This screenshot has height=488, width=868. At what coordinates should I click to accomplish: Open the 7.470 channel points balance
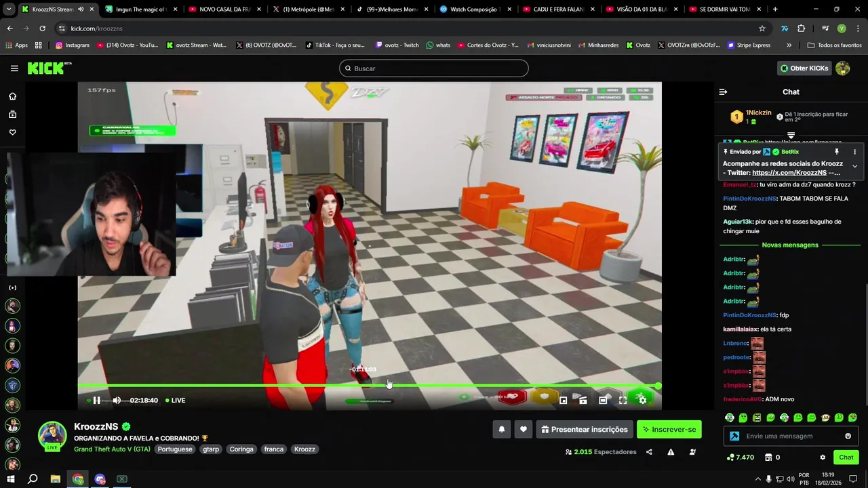point(740,457)
